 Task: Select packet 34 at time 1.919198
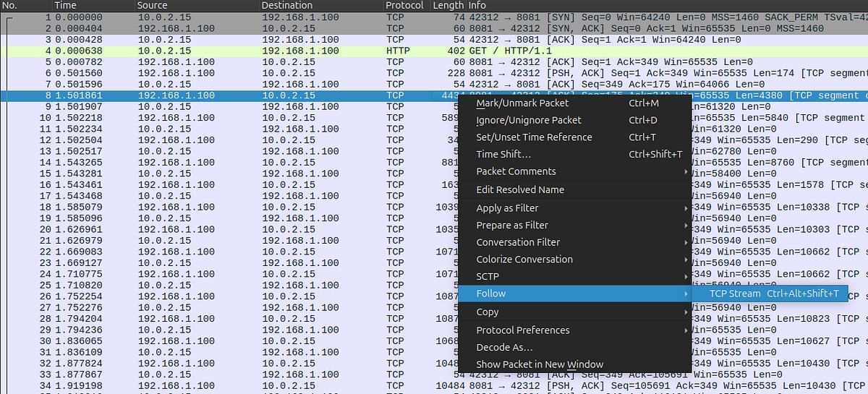pos(434,387)
